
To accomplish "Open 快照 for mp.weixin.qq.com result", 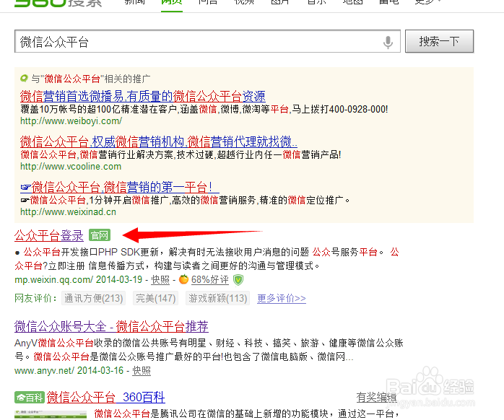I will pyautogui.click(x=160, y=280).
